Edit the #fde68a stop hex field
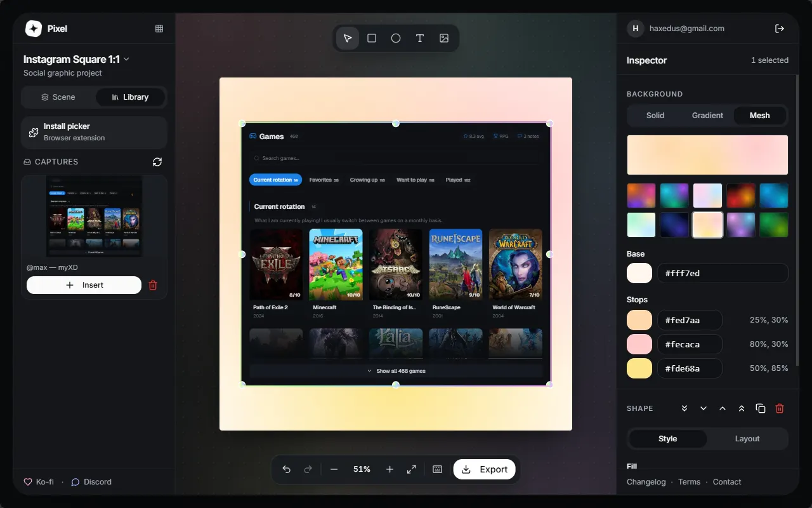 pos(690,368)
